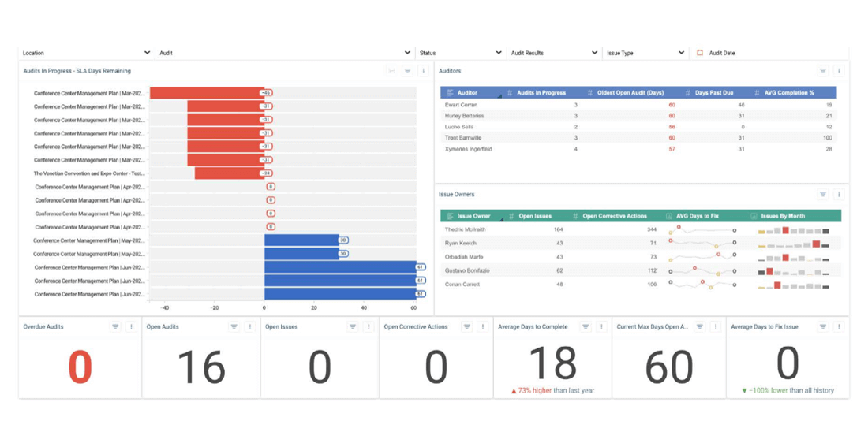Expand the Status filter dropdown
The height and width of the screenshot is (443, 868).
[x=498, y=53]
